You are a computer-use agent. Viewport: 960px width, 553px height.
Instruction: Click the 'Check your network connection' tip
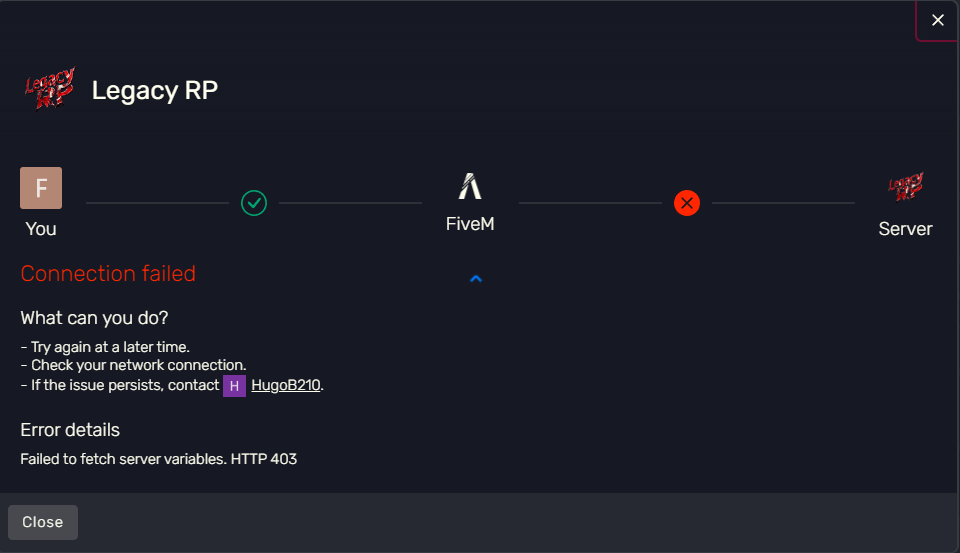point(138,365)
